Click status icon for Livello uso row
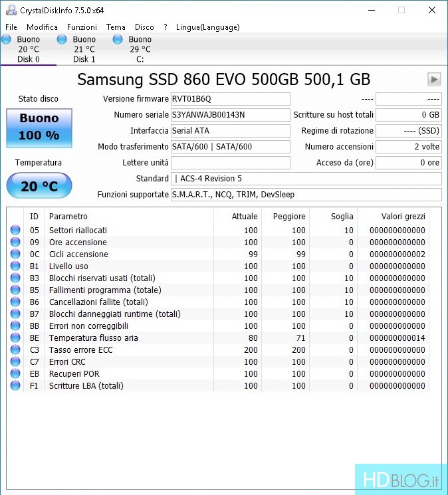The image size is (448, 495). point(15,266)
